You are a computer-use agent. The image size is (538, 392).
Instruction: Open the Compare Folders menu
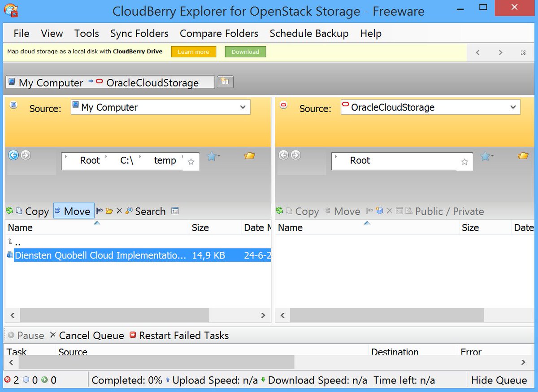219,34
